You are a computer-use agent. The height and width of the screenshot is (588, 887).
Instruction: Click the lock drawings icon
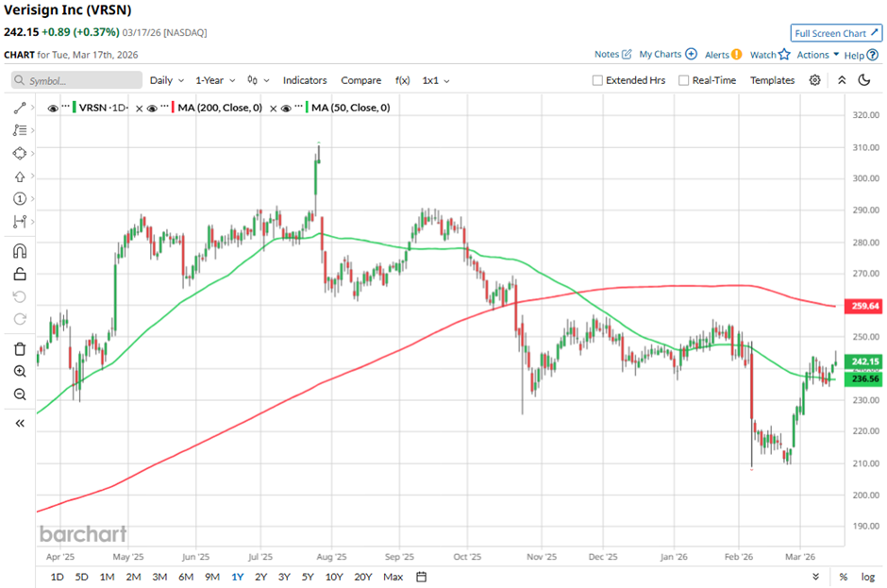[x=20, y=275]
